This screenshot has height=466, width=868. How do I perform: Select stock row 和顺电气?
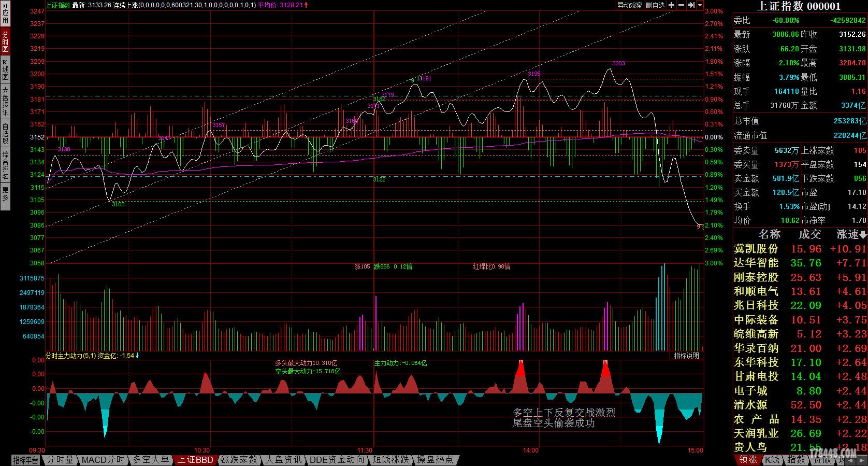click(x=800, y=291)
